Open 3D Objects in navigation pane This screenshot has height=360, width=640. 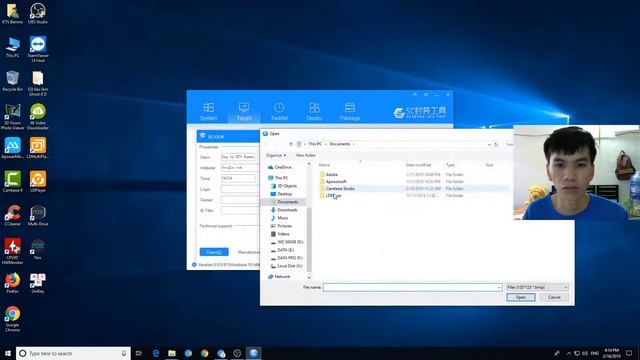click(287, 186)
